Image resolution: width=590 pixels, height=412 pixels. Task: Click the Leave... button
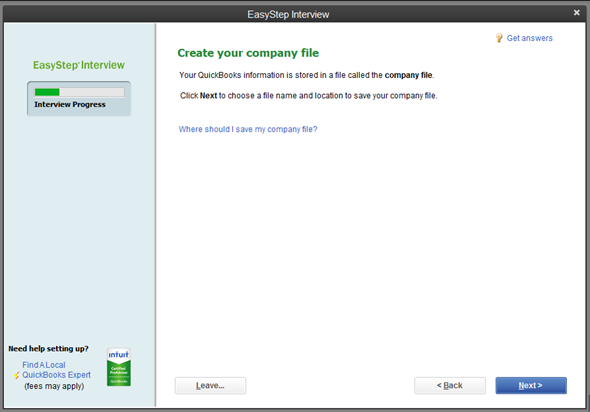(x=210, y=385)
